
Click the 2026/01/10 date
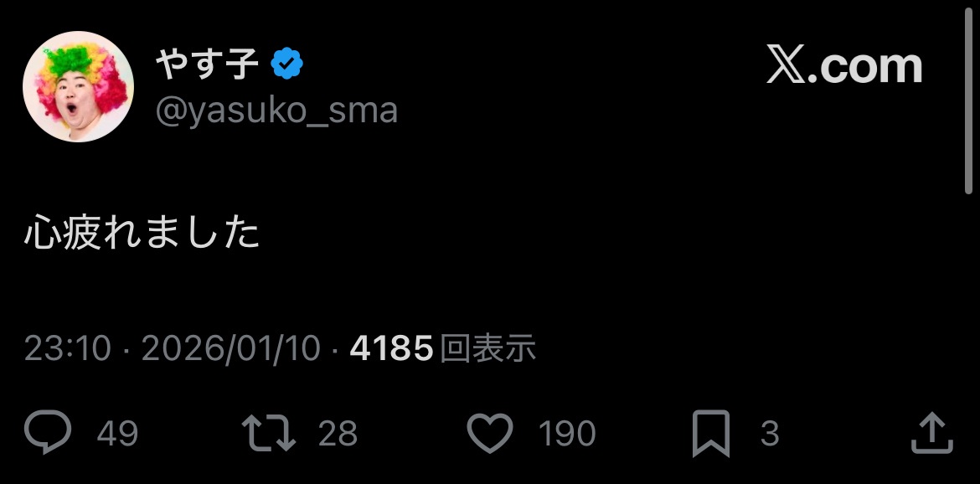pos(230,348)
